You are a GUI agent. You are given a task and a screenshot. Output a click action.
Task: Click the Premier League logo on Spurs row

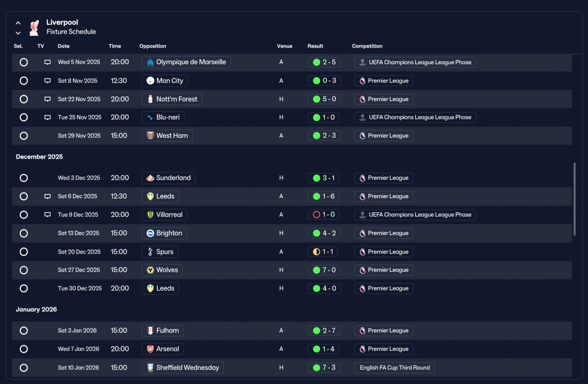click(362, 252)
